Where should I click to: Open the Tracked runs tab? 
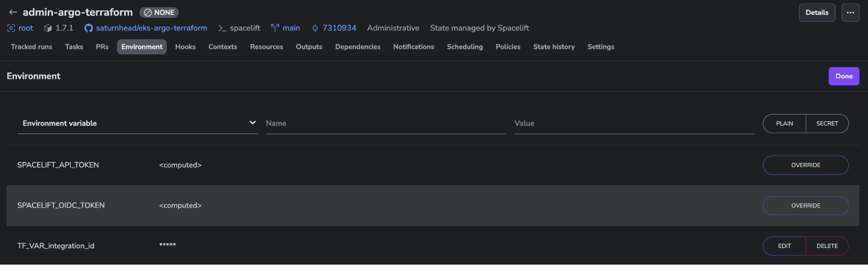pyautogui.click(x=31, y=47)
